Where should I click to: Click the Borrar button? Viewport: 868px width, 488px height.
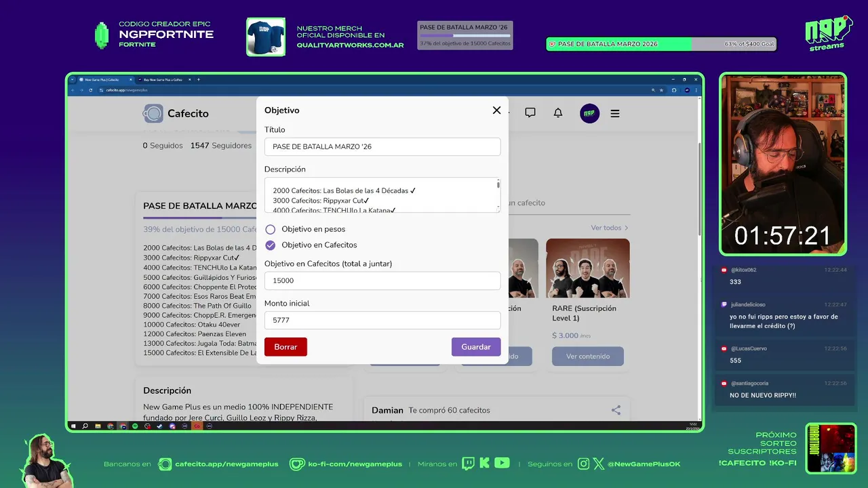point(285,346)
